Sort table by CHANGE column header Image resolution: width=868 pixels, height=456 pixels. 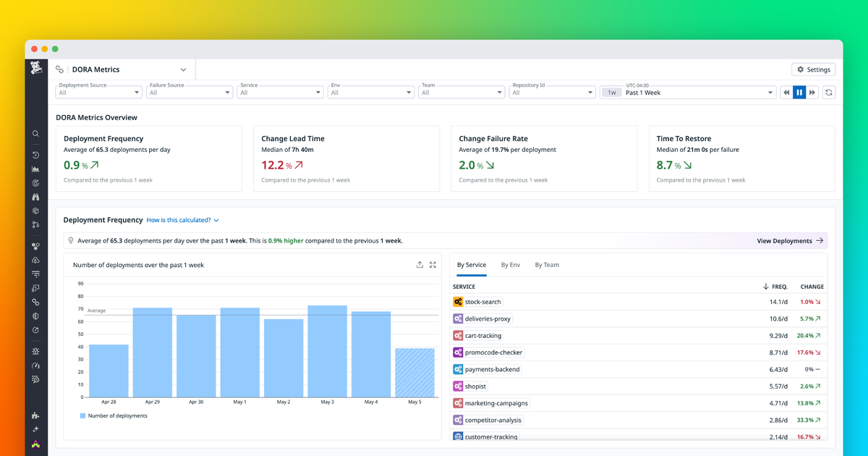pyautogui.click(x=812, y=287)
